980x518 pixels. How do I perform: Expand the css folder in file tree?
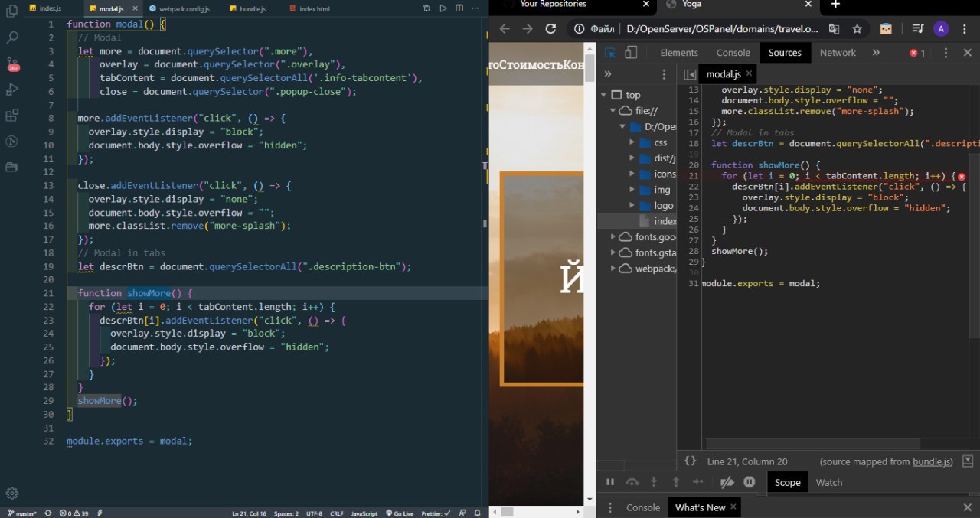pyautogui.click(x=632, y=142)
